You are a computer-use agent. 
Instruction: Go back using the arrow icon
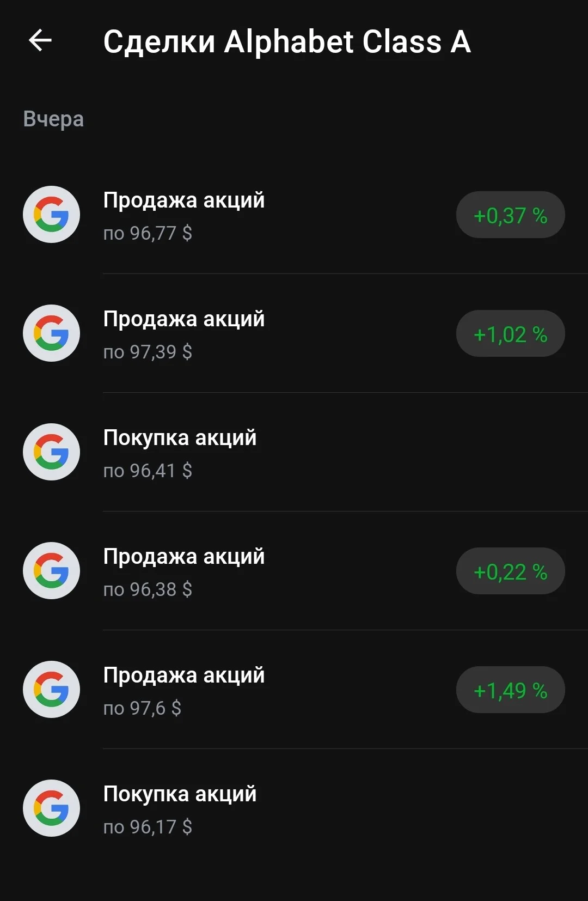40,40
